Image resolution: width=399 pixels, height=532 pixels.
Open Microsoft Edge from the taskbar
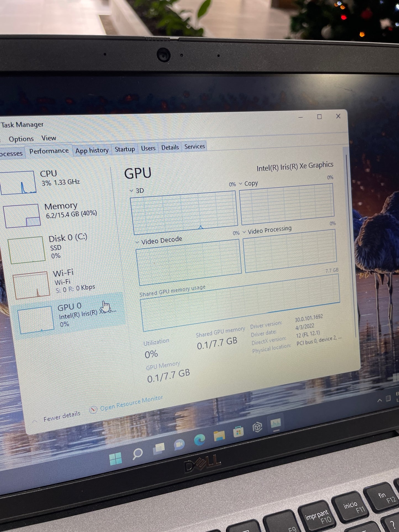(x=199, y=440)
